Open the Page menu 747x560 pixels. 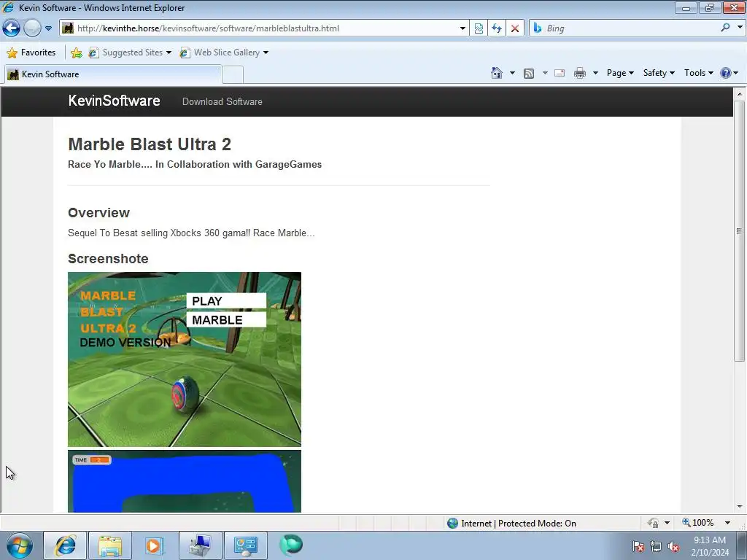620,73
